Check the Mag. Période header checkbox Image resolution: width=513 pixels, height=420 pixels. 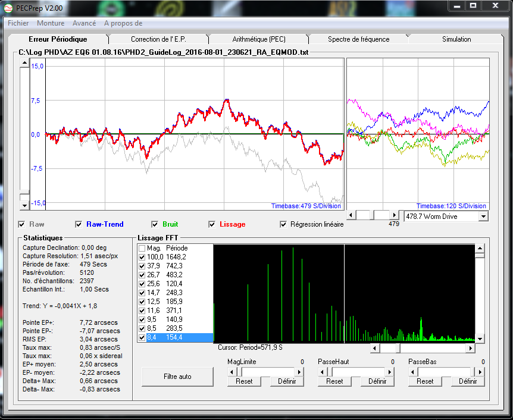pyautogui.click(x=142, y=248)
